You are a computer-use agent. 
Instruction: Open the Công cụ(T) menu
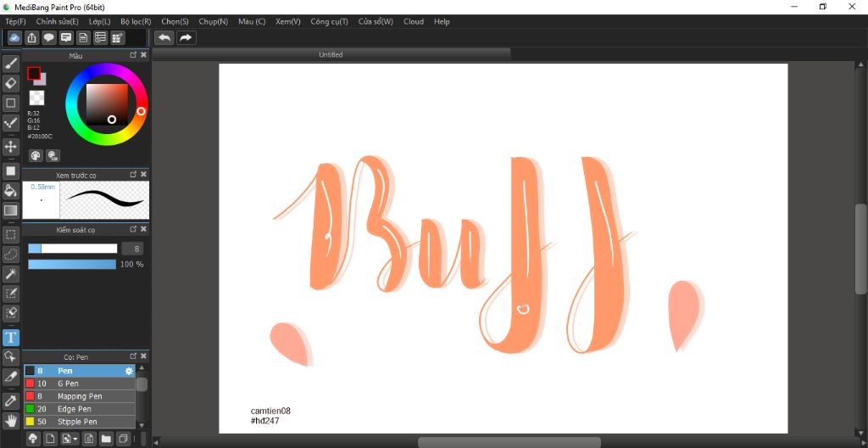pyautogui.click(x=330, y=21)
